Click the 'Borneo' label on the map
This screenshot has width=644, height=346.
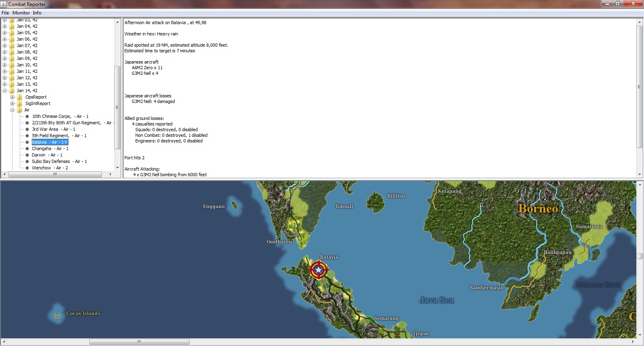pyautogui.click(x=538, y=208)
